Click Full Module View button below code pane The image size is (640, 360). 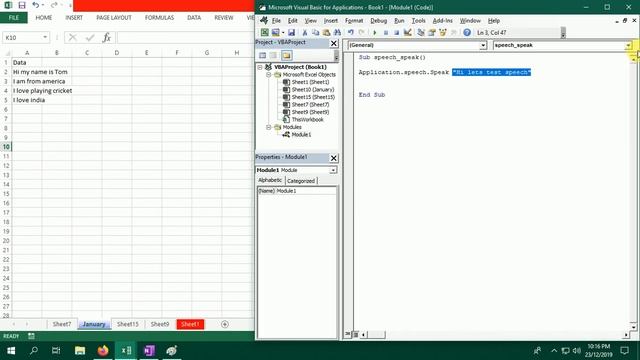click(356, 334)
